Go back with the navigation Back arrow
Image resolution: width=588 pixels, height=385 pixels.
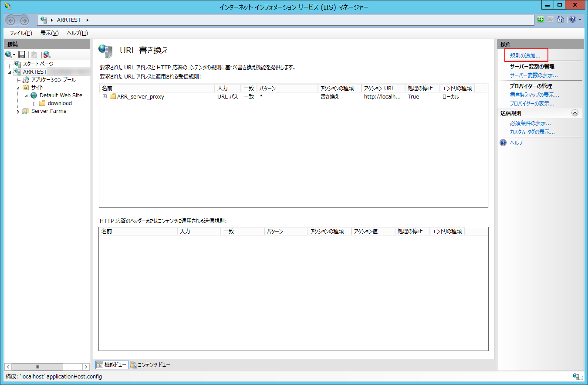tap(12, 20)
